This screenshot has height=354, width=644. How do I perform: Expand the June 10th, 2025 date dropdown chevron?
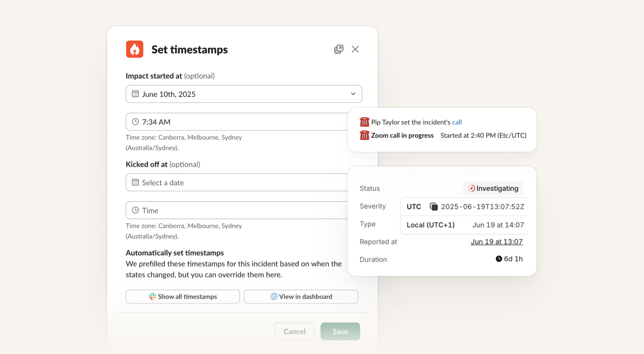pos(353,94)
